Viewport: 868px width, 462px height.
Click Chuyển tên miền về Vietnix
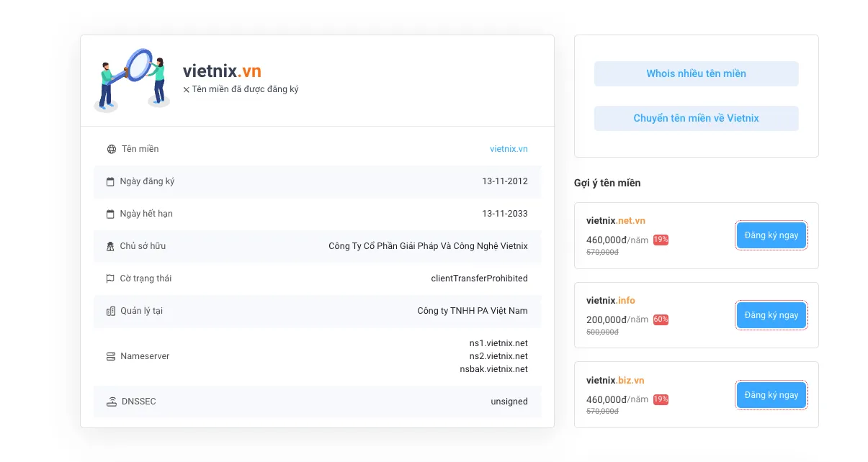coord(696,118)
